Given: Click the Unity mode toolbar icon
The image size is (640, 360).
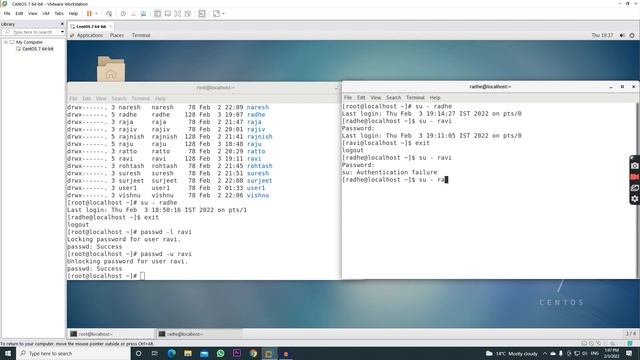Looking at the screenshot, I should (x=188, y=13).
